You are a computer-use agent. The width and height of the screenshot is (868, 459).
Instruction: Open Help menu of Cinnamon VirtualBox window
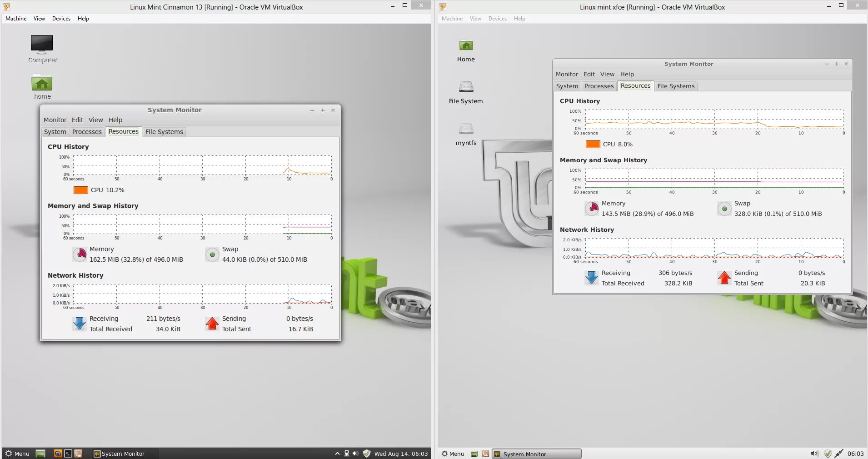click(x=83, y=19)
